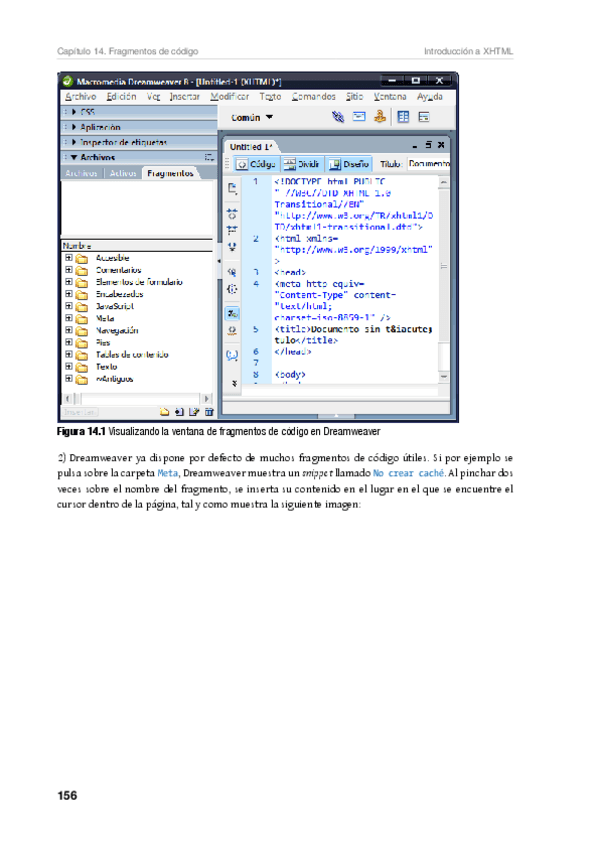Click the insert table icon
This screenshot has height=848, width=599.
click(x=403, y=117)
